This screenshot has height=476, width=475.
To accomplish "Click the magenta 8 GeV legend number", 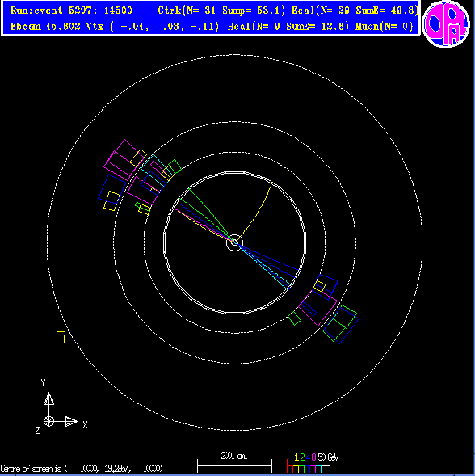I will pos(313,457).
